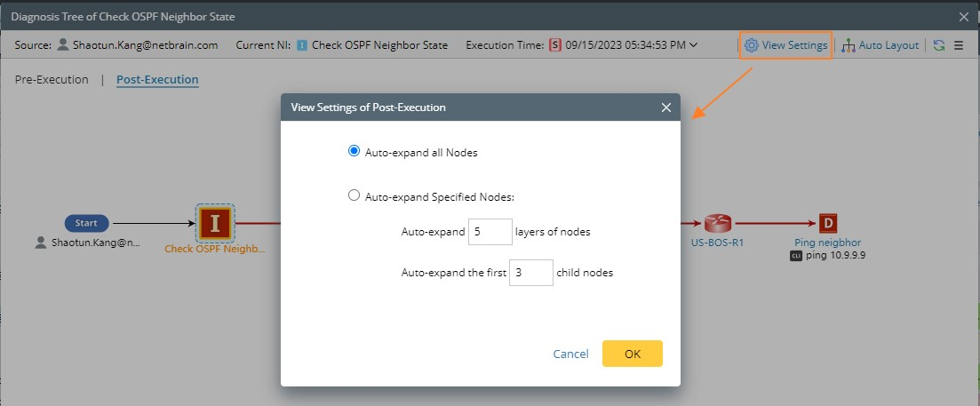Viewport: 980px width, 406px height.
Task: Click the green refresh icon
Action: [939, 45]
